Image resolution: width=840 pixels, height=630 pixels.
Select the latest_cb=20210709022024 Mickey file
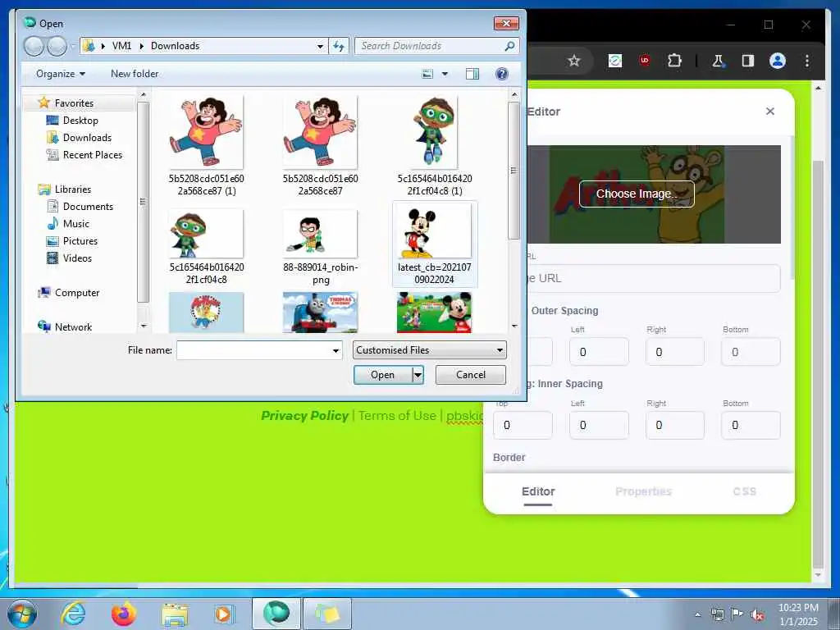click(435, 244)
